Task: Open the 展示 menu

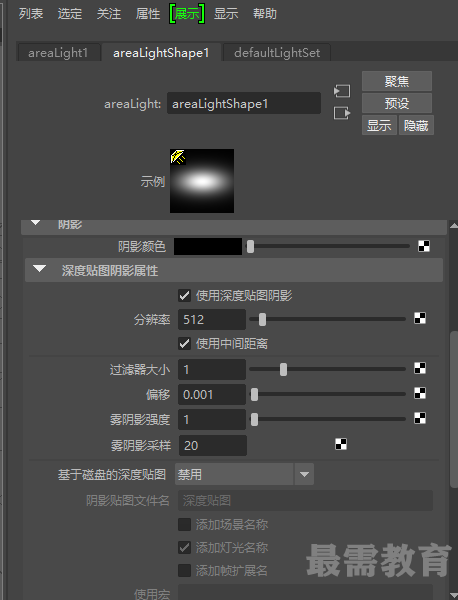Action: (x=187, y=14)
